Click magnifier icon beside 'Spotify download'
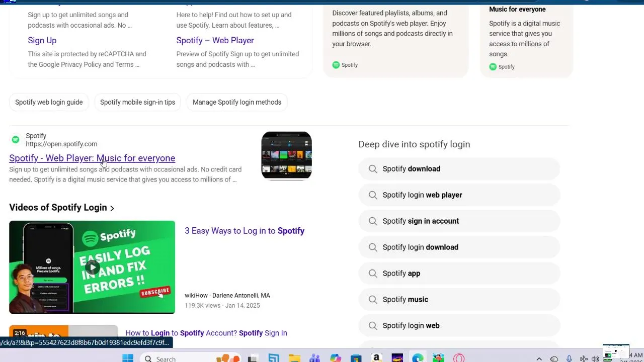The image size is (644, 362). pyautogui.click(x=373, y=169)
